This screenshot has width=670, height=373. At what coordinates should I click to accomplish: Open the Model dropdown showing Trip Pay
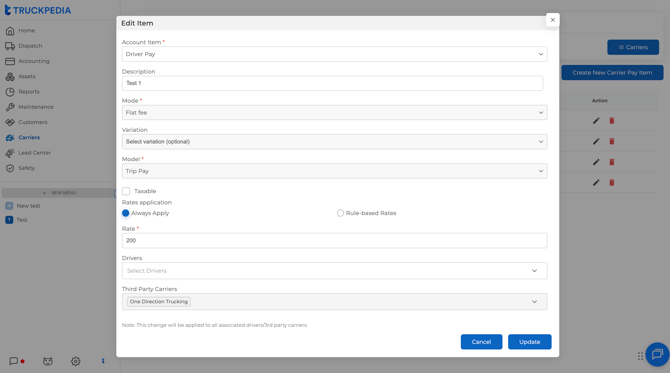[334, 171]
